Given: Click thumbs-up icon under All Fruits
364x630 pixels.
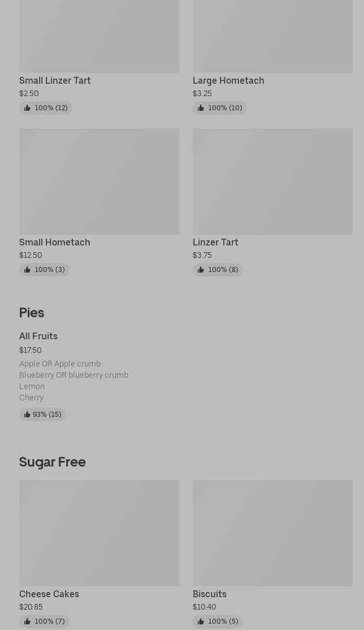Looking at the screenshot, I should [27, 415].
